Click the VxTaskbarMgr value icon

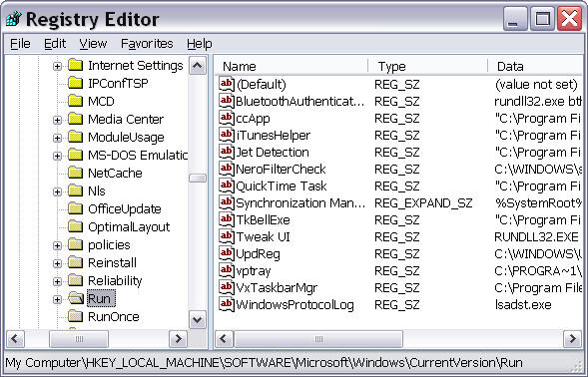(227, 287)
